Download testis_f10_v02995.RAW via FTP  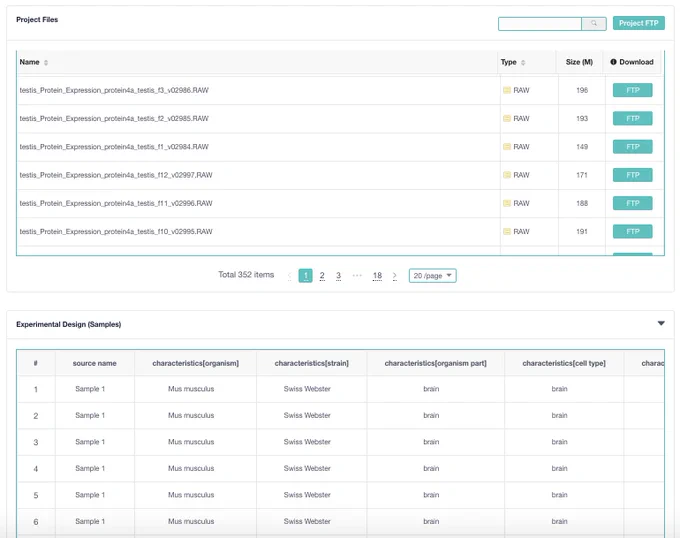(632, 232)
